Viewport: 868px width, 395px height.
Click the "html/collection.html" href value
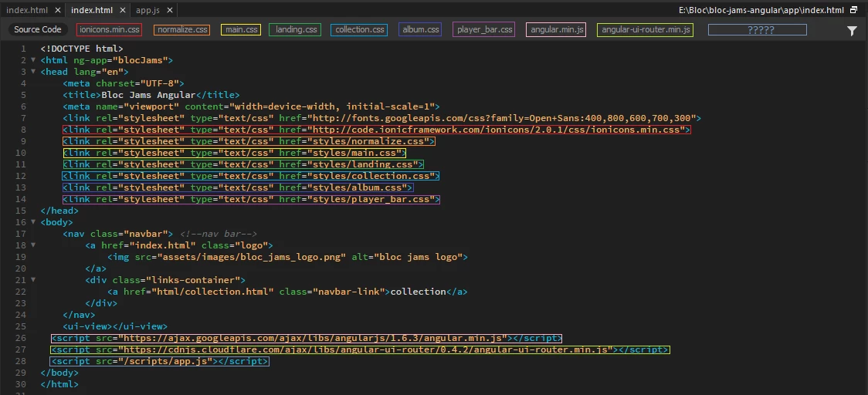212,292
